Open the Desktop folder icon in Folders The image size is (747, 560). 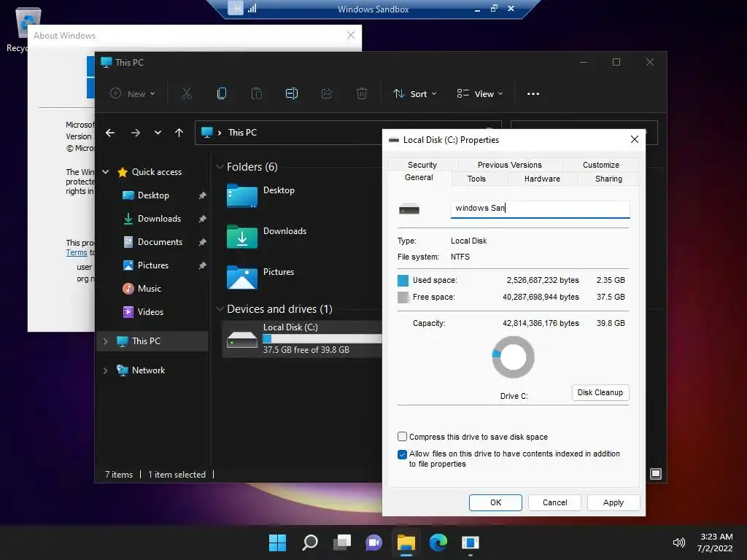242,195
